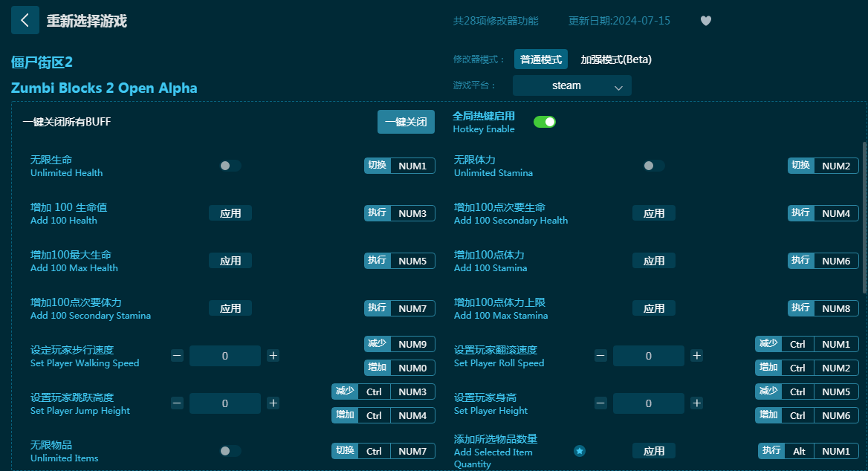Turn on Unlimited Items toggle

pos(230,451)
